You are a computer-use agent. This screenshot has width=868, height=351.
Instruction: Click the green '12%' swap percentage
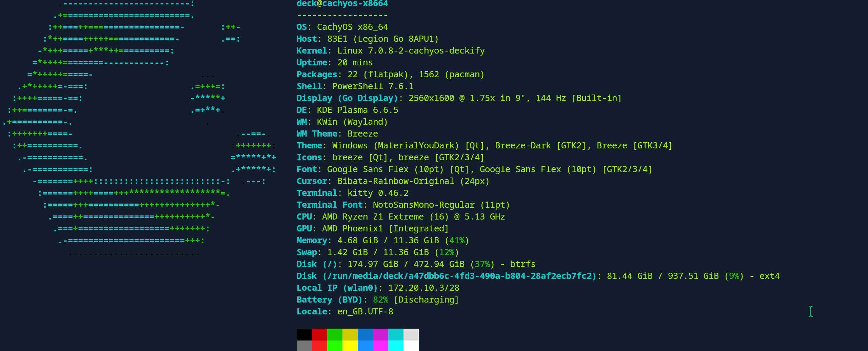447,252
